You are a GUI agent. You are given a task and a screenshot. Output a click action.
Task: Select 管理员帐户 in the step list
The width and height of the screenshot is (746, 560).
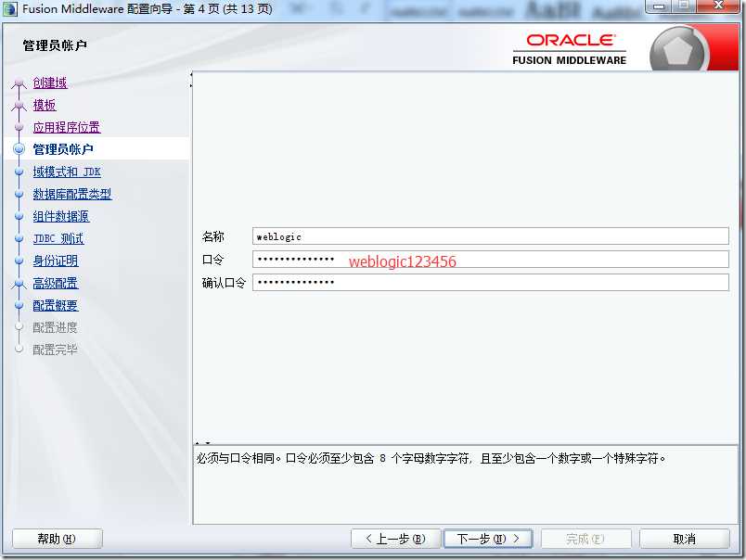coord(63,149)
